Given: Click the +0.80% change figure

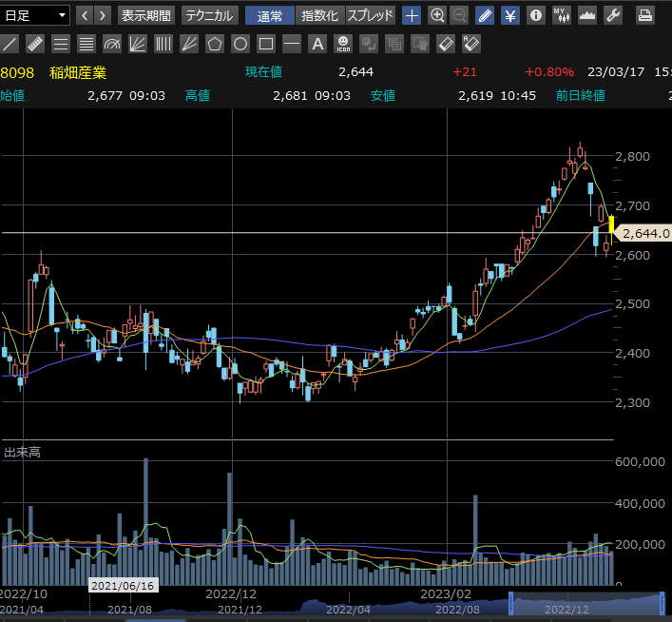Looking at the screenshot, I should point(549,71).
